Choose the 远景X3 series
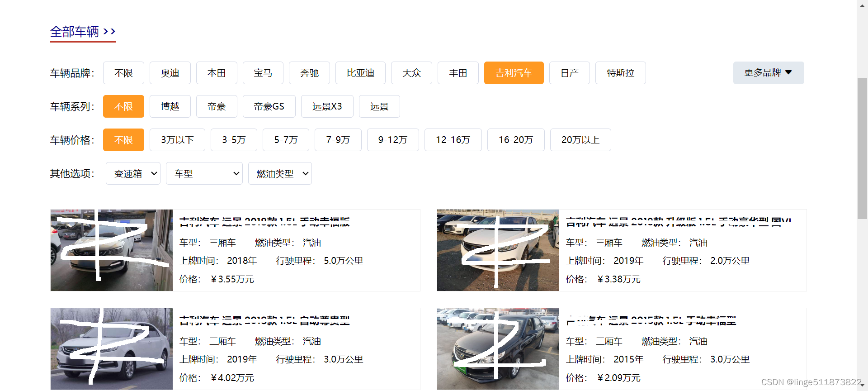Viewport: 868px width, 391px height. [327, 106]
